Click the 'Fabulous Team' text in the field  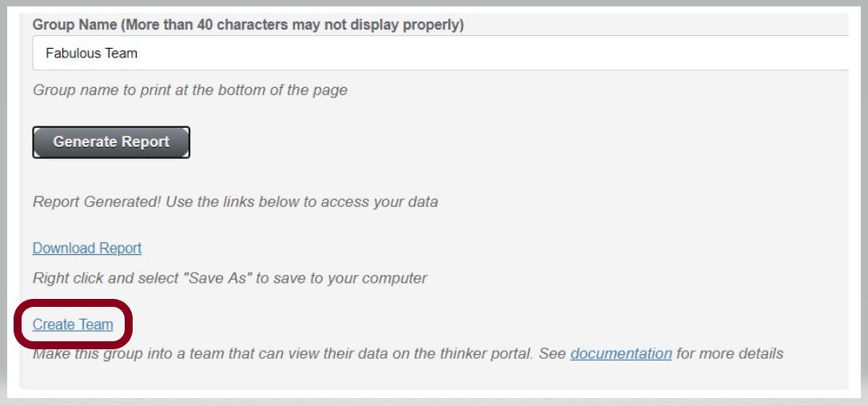(x=86, y=54)
